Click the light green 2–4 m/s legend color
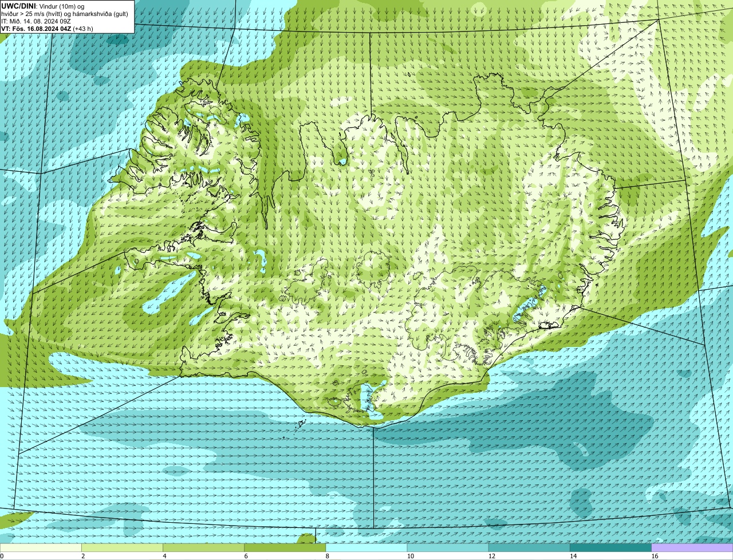The height and width of the screenshot is (560, 733). point(122,547)
